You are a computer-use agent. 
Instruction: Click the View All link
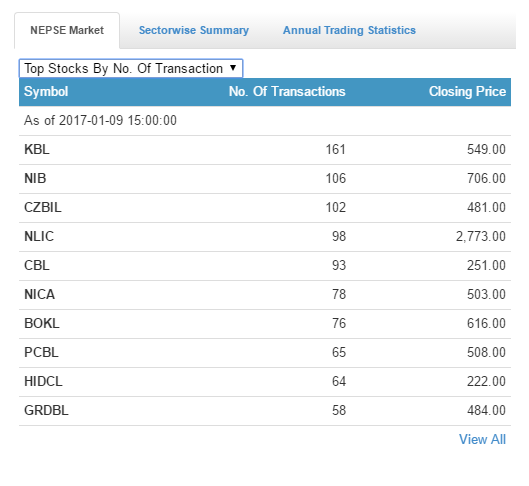[482, 439]
